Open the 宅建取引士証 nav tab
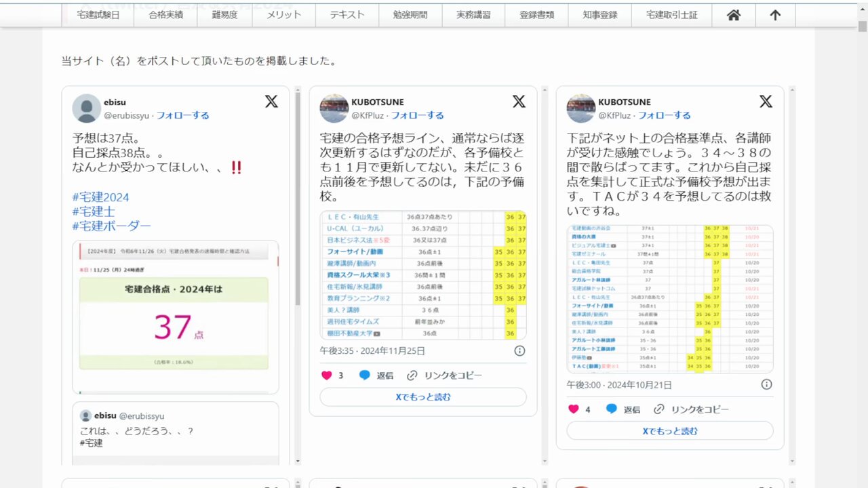Image resolution: width=868 pixels, height=488 pixels. pyautogui.click(x=672, y=15)
